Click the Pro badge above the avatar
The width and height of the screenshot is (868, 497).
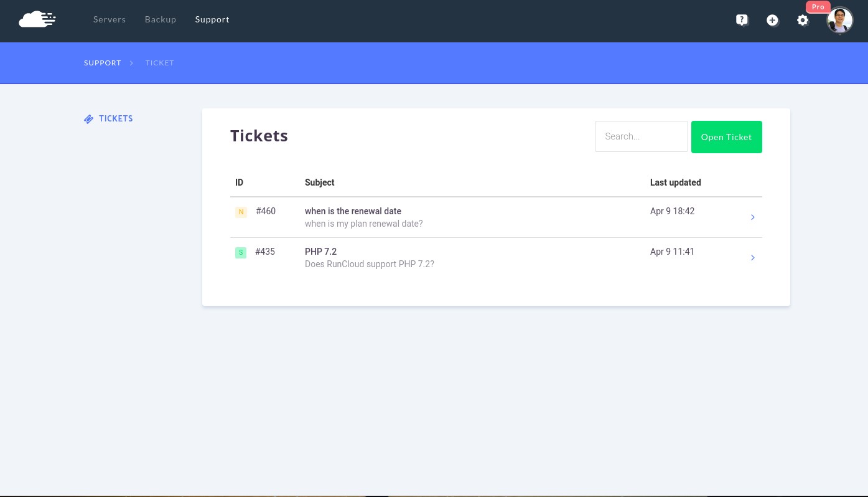pyautogui.click(x=818, y=7)
